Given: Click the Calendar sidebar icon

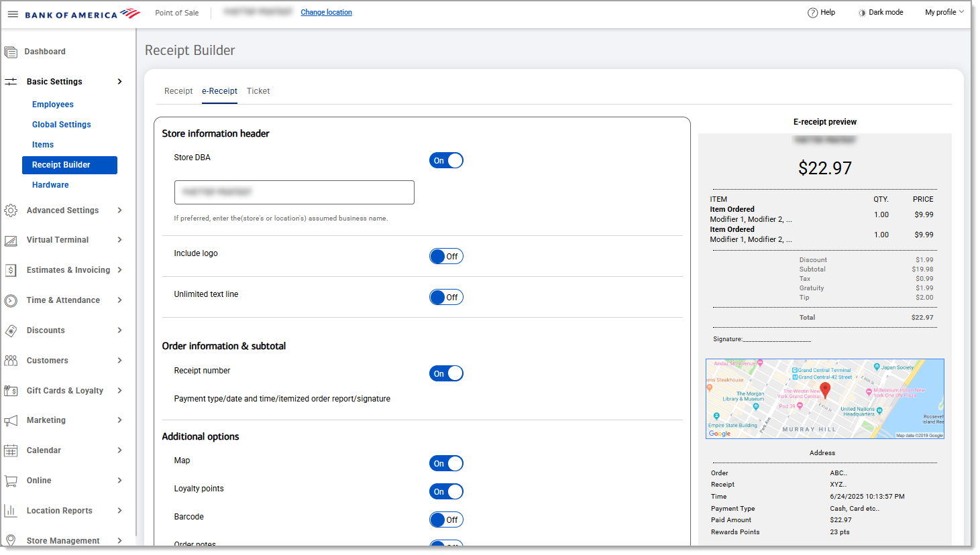Looking at the screenshot, I should 11,451.
